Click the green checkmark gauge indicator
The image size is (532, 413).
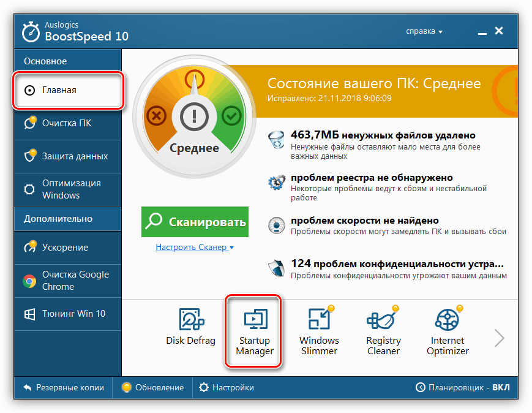click(x=231, y=116)
